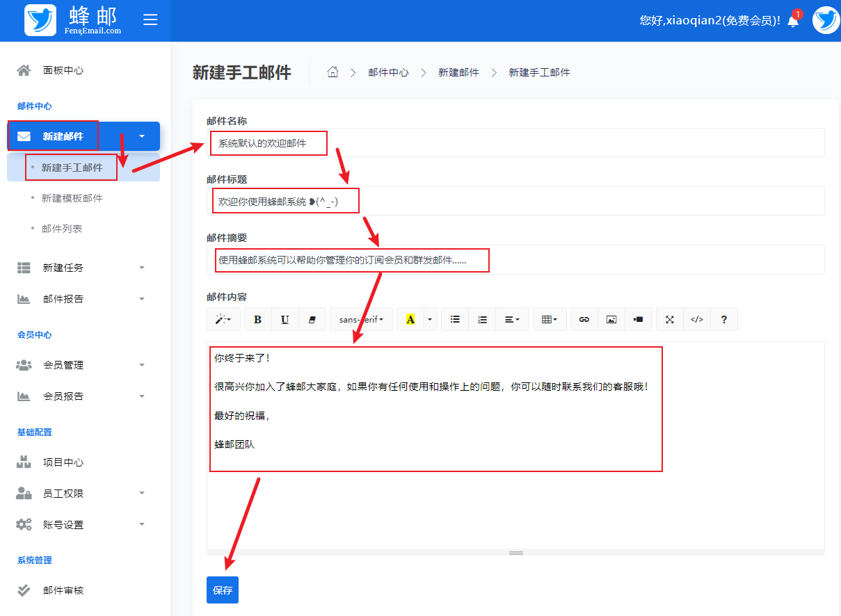
Task: Click the greeting 您好,xiaoqian2(免费会员)!
Action: (710, 21)
